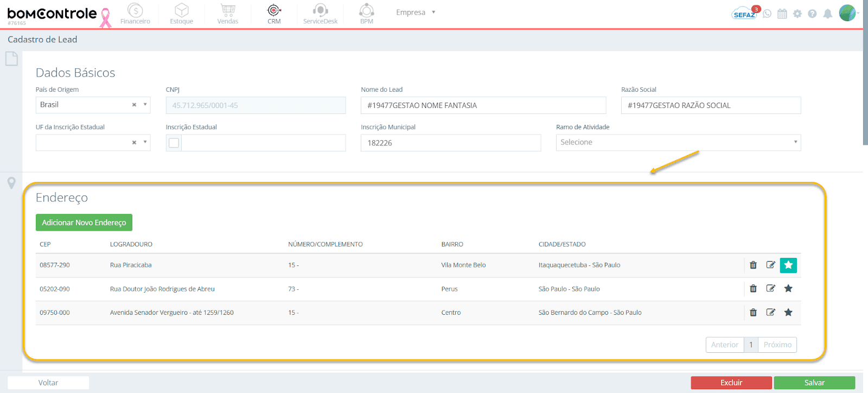Viewport: 868px width, 393px height.
Task: Focus the Inscrição Estadual text field
Action: coord(264,143)
